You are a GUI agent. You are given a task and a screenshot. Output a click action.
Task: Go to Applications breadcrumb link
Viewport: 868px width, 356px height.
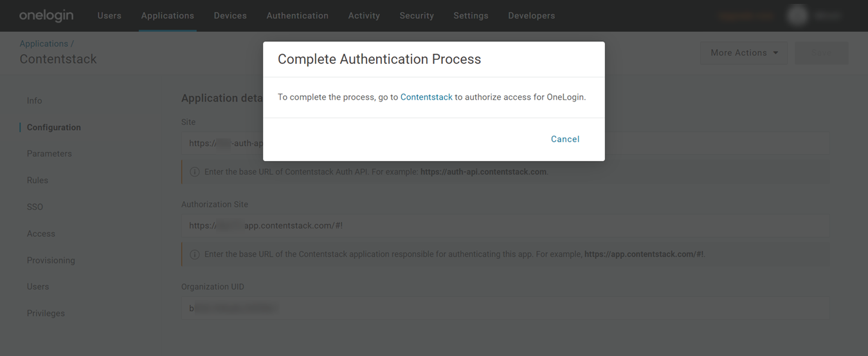coord(44,44)
